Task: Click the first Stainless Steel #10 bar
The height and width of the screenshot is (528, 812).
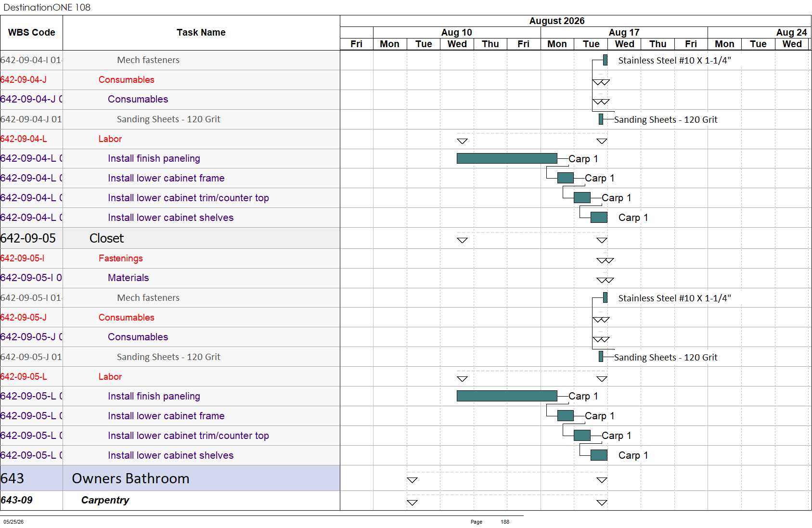Action: 605,60
